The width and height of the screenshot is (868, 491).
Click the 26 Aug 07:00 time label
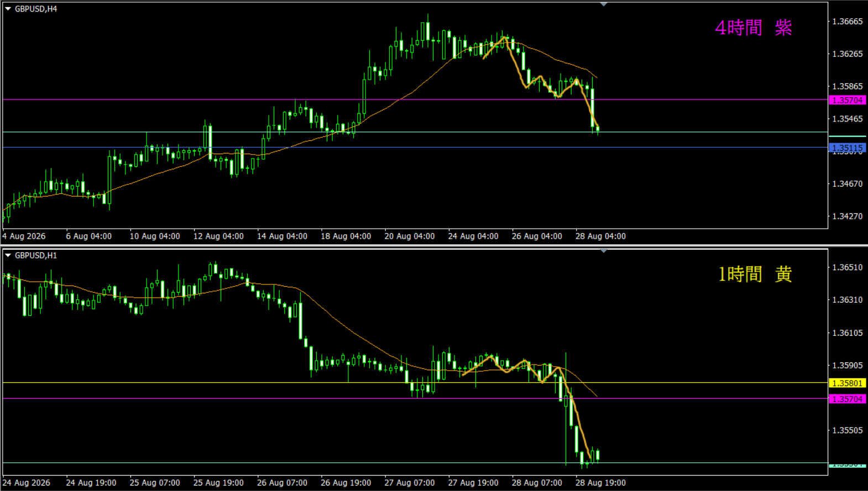click(x=282, y=483)
